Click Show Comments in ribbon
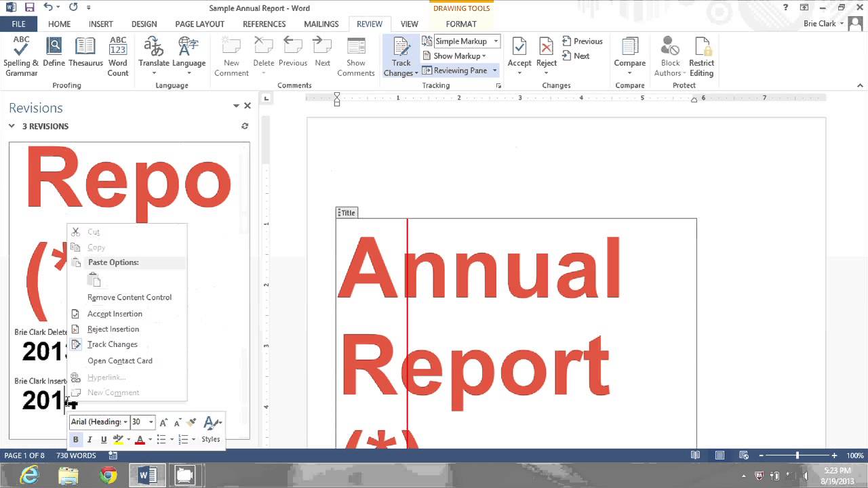This screenshot has width=868, height=488. [x=356, y=56]
